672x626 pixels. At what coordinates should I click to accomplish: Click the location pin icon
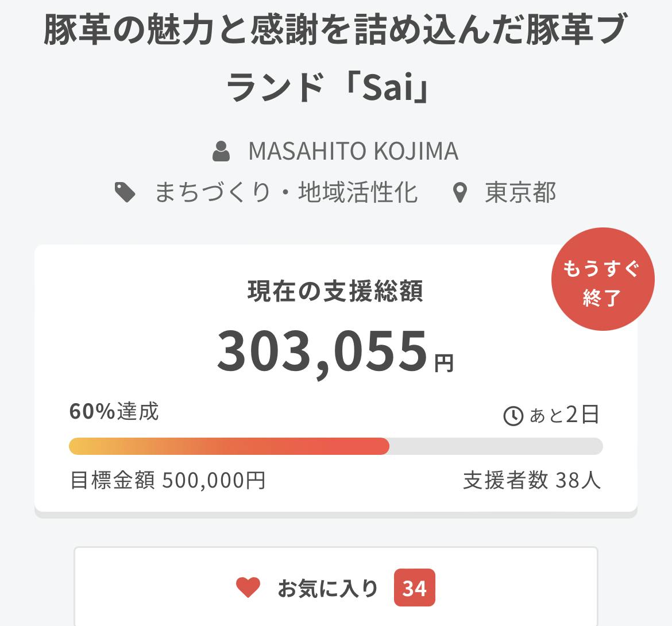(459, 193)
